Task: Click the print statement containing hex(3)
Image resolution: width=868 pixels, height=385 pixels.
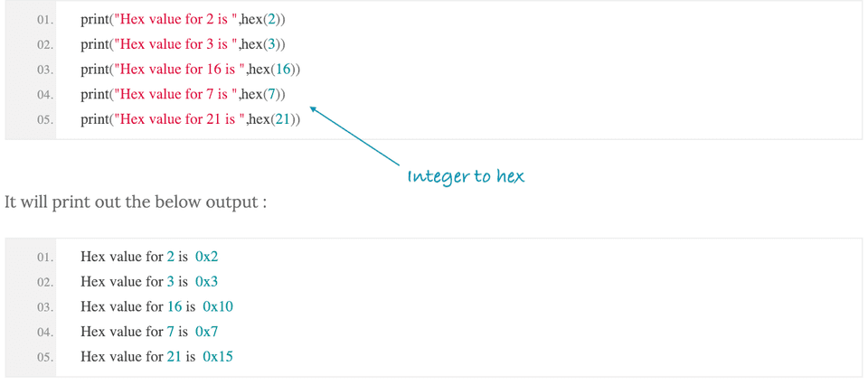Action: click(184, 44)
